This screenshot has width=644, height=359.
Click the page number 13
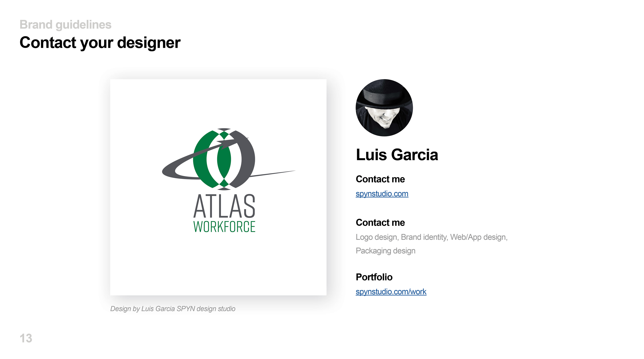[x=26, y=338]
